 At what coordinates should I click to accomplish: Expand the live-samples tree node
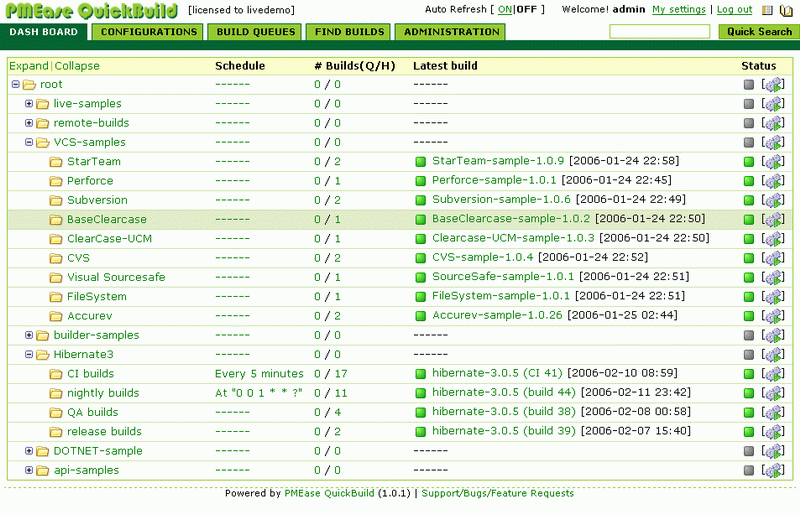29,104
